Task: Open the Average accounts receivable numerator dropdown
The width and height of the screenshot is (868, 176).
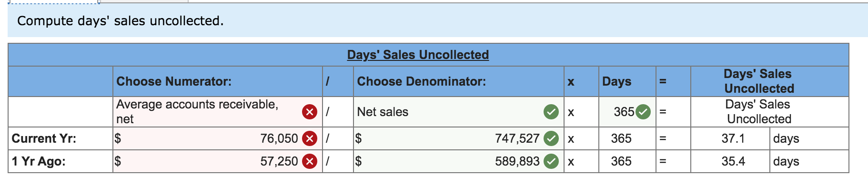Action: (217, 112)
